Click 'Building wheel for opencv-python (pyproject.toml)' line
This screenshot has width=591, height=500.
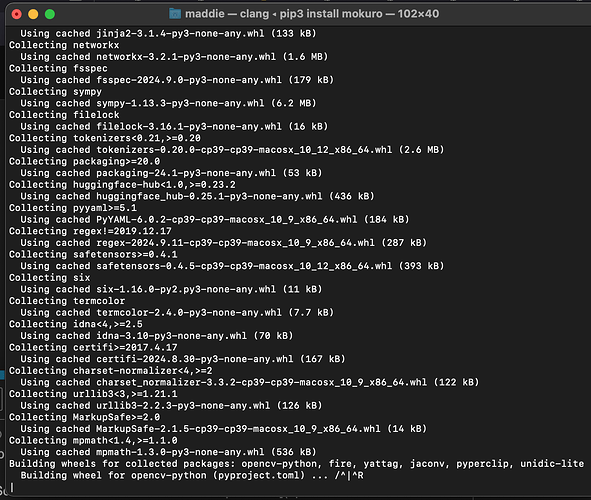[x=192, y=476]
